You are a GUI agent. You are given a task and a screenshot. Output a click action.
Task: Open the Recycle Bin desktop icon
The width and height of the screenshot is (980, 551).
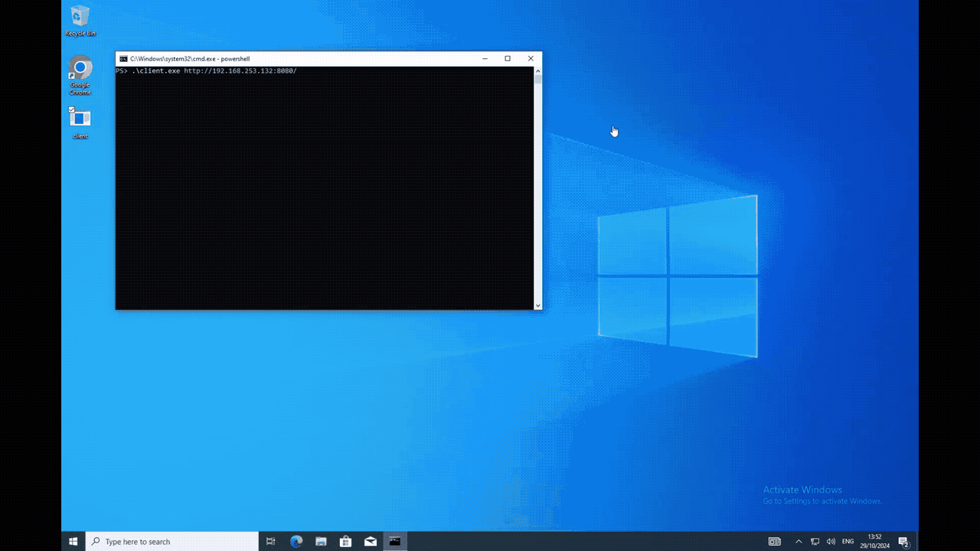[80, 18]
